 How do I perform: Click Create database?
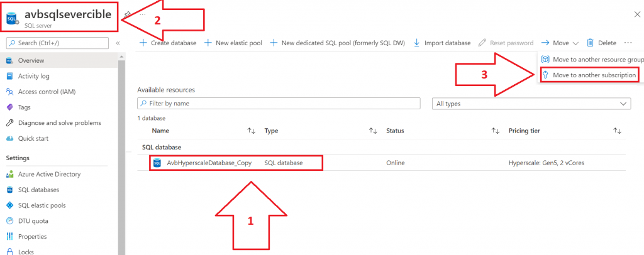click(x=168, y=43)
